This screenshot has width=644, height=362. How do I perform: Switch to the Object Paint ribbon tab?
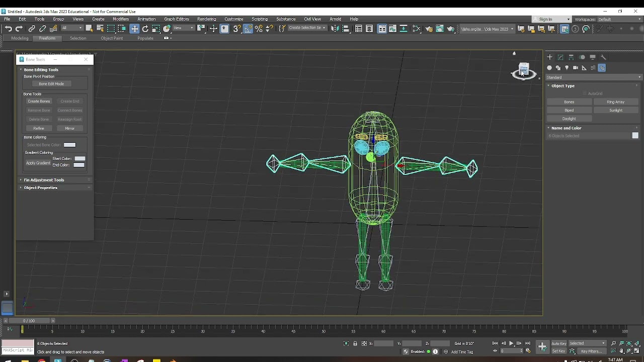point(112,38)
